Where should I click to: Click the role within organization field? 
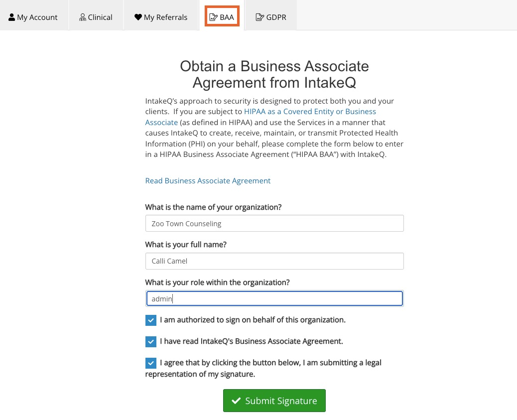click(x=274, y=298)
